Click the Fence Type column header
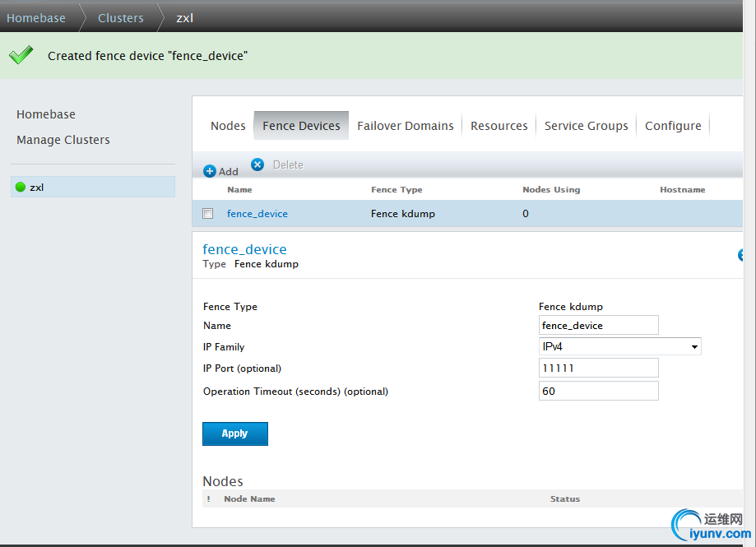756x547 pixels. point(397,190)
